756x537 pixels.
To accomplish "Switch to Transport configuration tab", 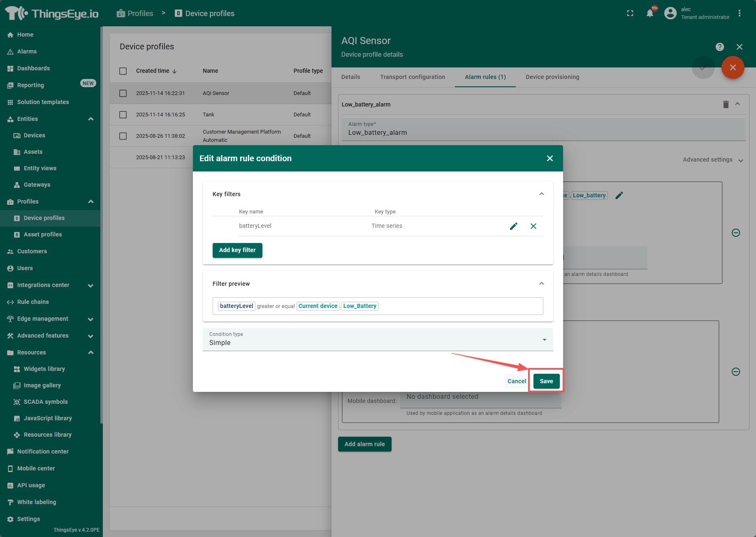I will (x=412, y=77).
